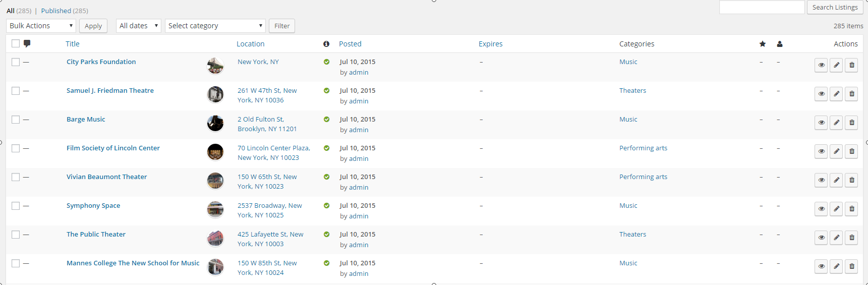Check the select-all checkbox in the table header
This screenshot has width=868, height=285.
click(x=16, y=43)
